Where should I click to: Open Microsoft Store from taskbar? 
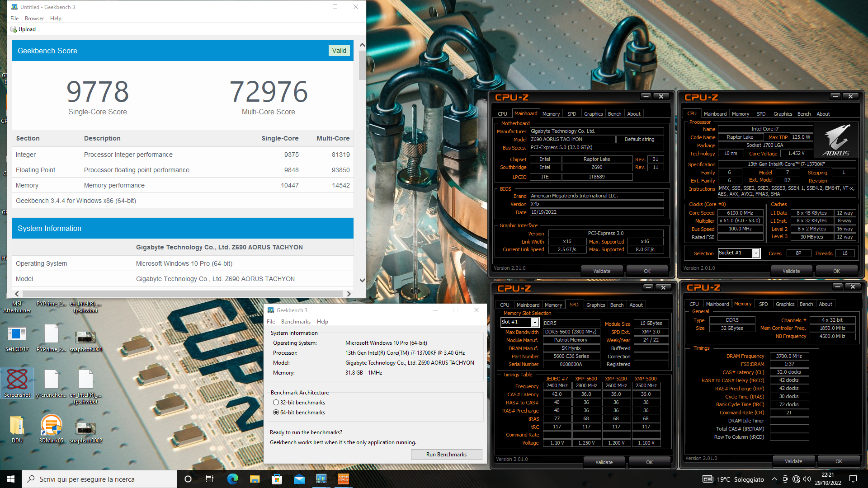coord(277,479)
